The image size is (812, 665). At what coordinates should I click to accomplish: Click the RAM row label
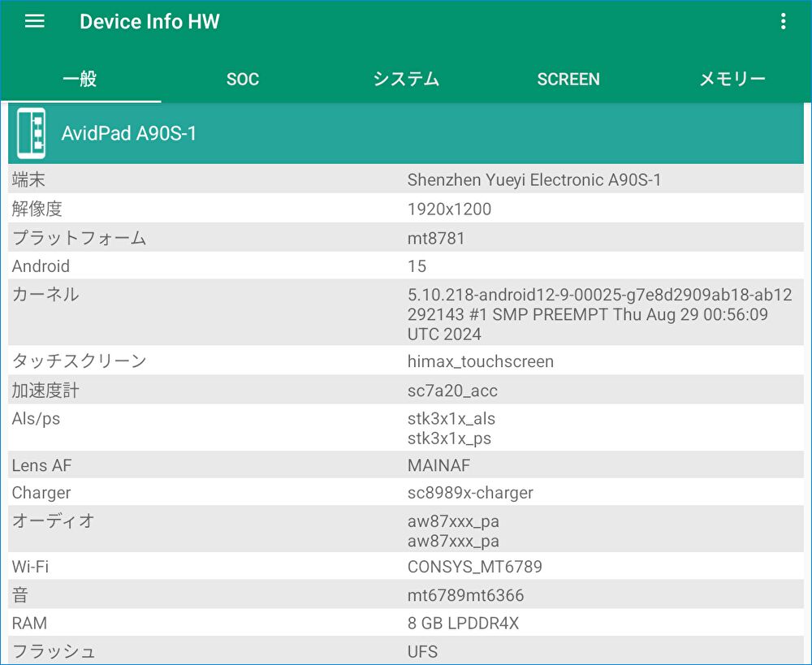click(29, 623)
